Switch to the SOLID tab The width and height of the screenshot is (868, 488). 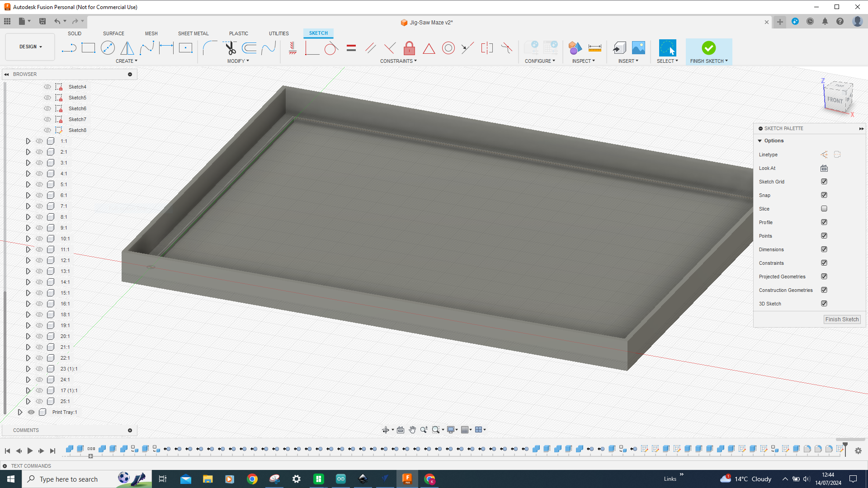pos(75,33)
